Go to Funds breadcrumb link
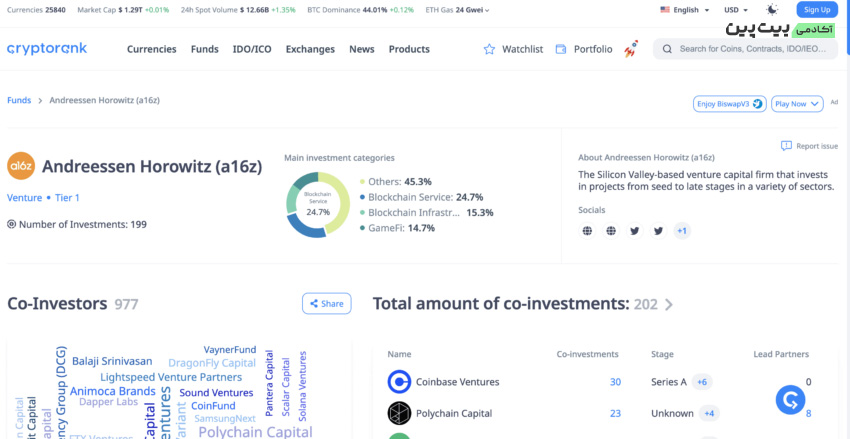 19,100
